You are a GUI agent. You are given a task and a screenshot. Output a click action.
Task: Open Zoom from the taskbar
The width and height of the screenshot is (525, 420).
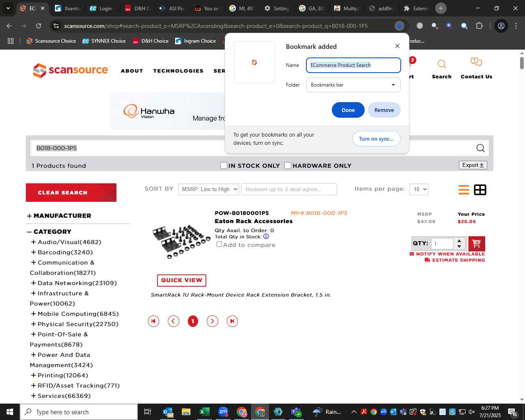(x=223, y=412)
